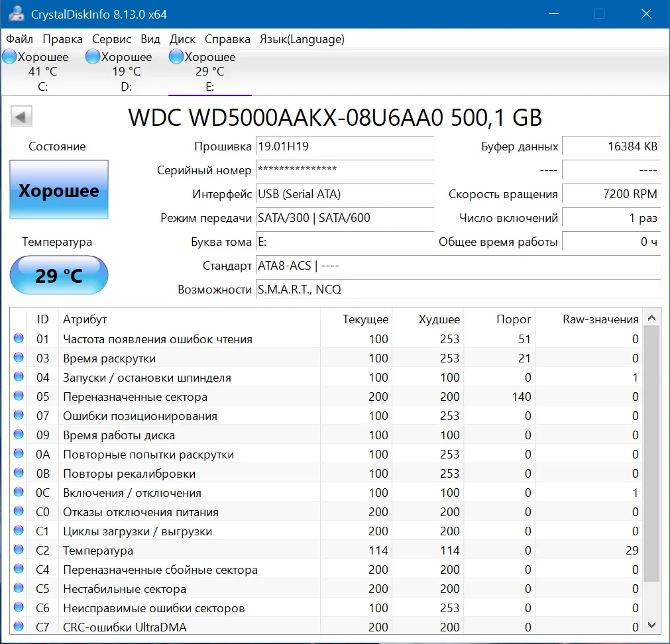Click status dot for attribute C7 row

point(19,627)
